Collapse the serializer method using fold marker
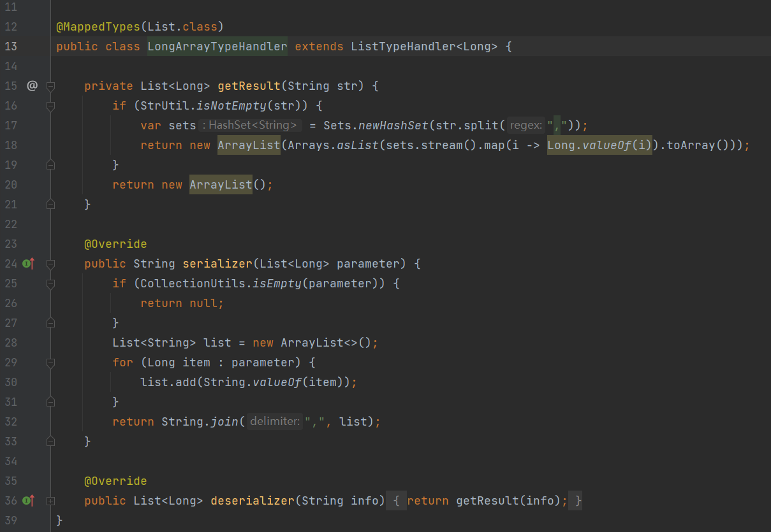This screenshot has height=532, width=771. click(51, 264)
